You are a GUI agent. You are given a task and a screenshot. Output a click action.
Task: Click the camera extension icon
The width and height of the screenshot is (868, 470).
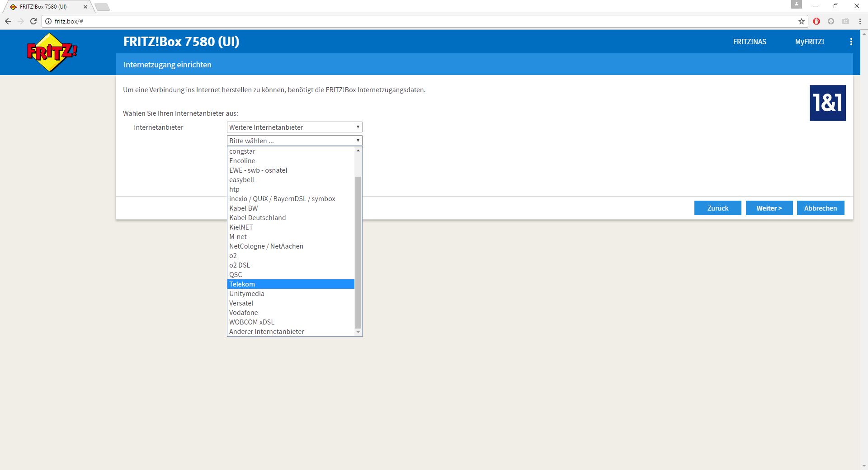[845, 21]
